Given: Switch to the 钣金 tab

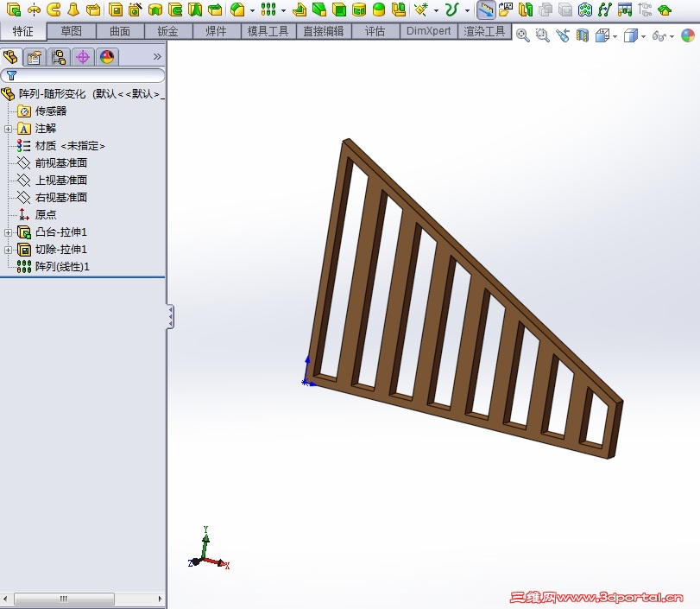Looking at the screenshot, I should tap(168, 31).
